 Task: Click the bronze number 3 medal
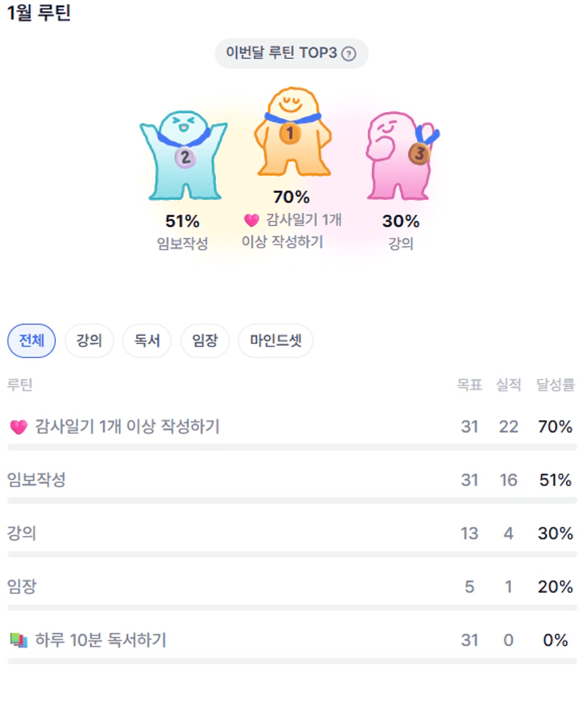[x=419, y=152]
